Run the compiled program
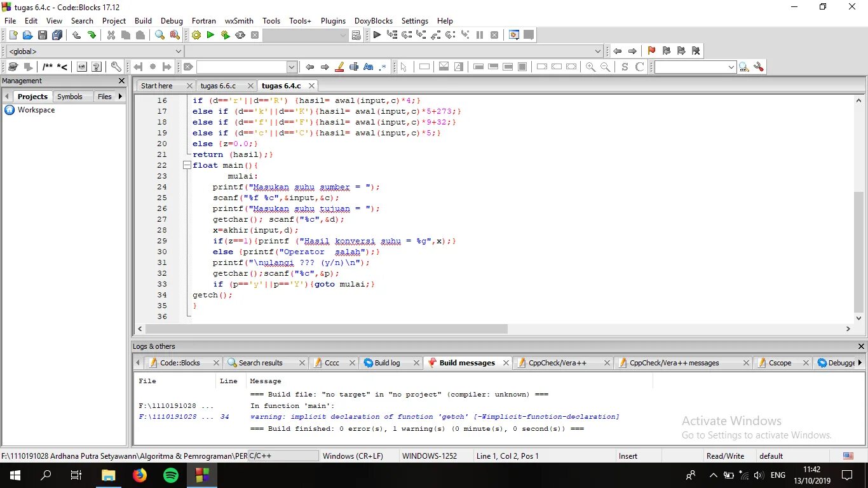This screenshot has width=868, height=488. pos(210,35)
